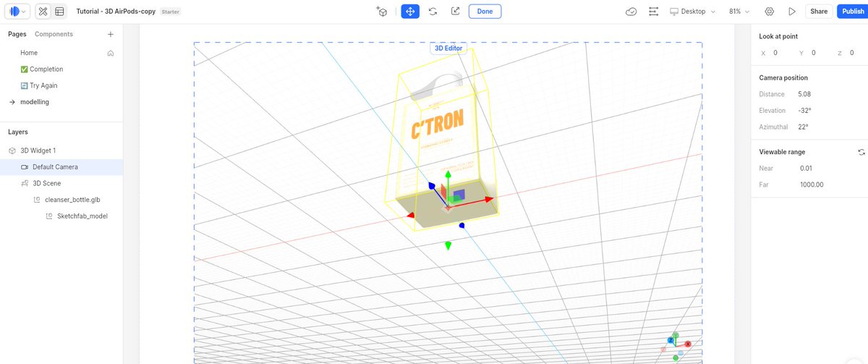This screenshot has width=868, height=364.
Task: Switch to the Pages tab
Action: coord(17,34)
